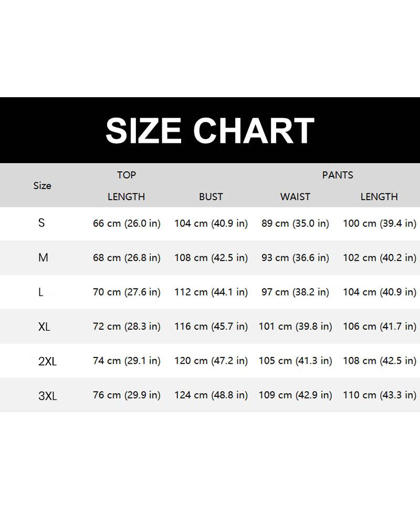Click the Size column header
420x525 pixels.
43,186
